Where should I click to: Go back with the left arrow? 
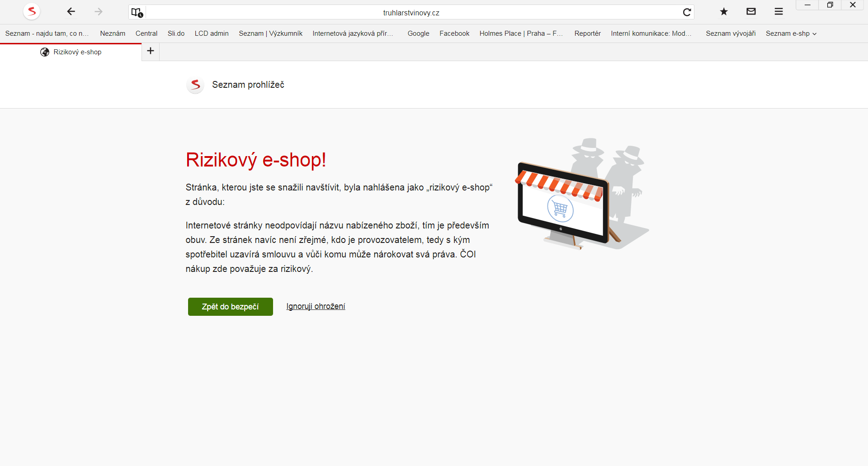[71, 12]
